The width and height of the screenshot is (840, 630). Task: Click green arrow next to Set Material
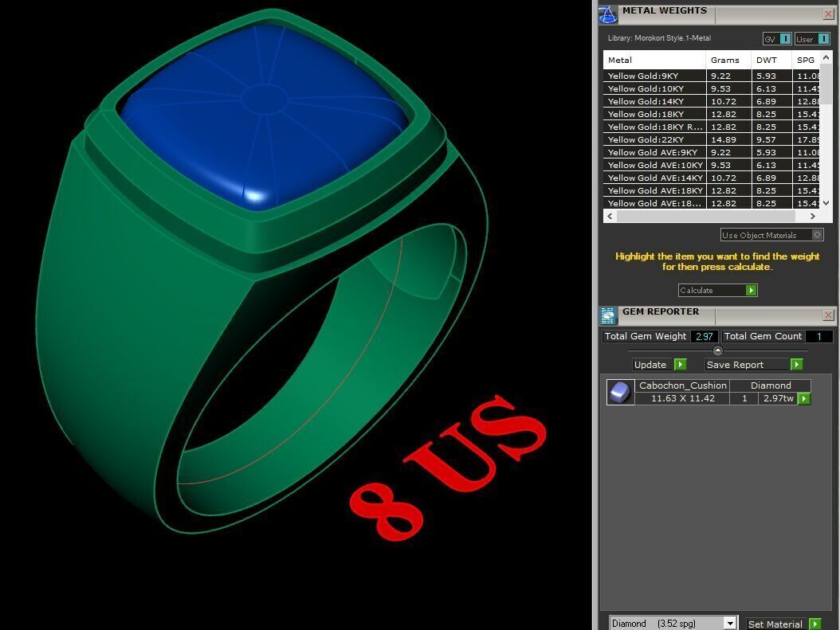(x=814, y=624)
